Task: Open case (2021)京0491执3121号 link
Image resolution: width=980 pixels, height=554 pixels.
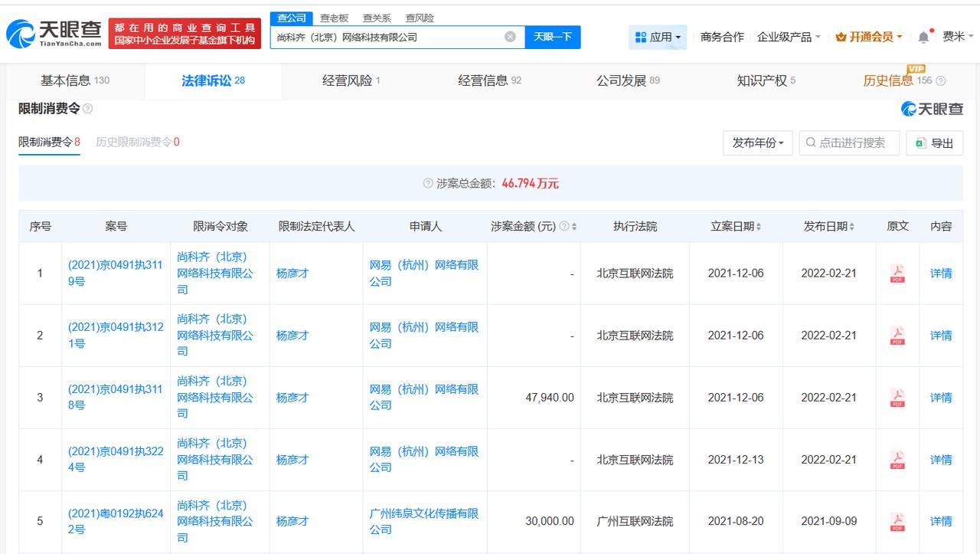Action: (x=116, y=335)
